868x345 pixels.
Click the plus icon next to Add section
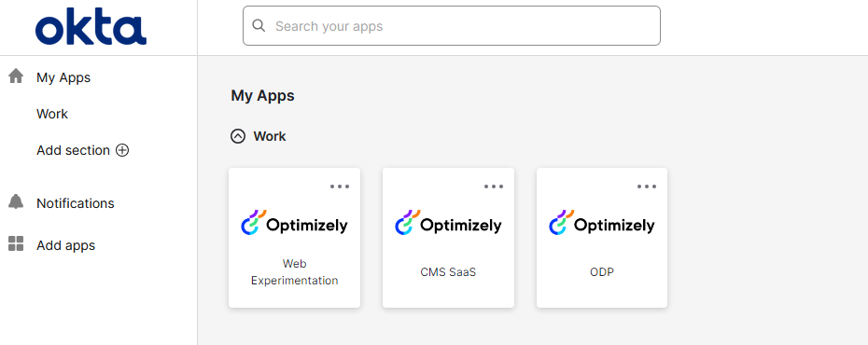click(x=122, y=150)
